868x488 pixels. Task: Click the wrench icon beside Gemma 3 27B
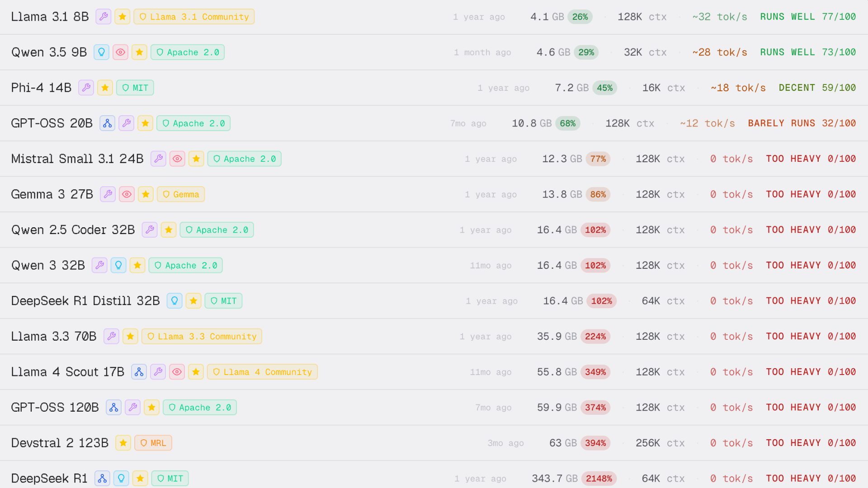(108, 194)
